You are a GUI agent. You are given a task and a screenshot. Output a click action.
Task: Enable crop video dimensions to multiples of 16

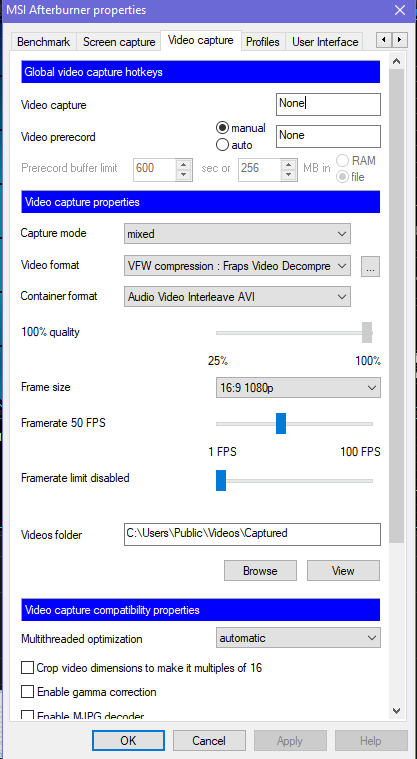click(x=27, y=668)
